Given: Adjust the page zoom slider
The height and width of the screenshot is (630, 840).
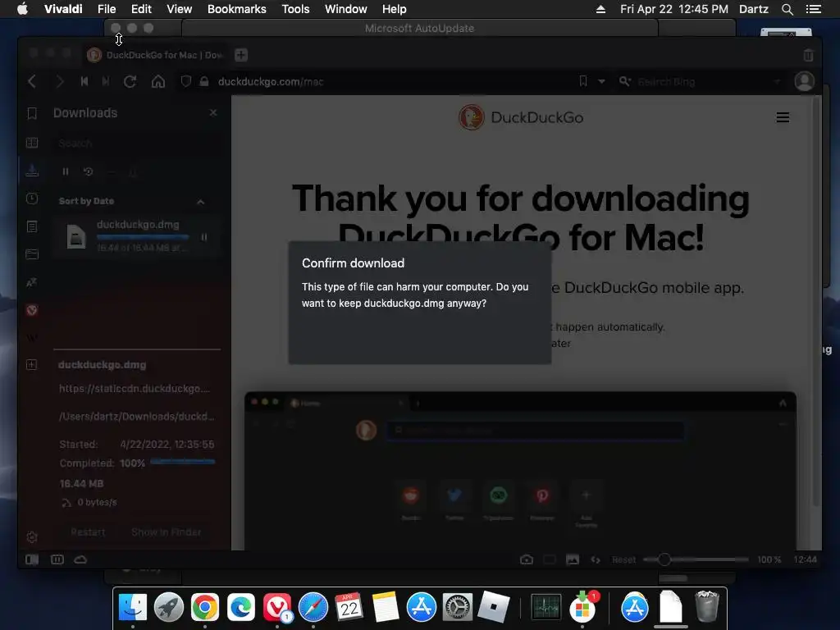Looking at the screenshot, I should pos(696,559).
